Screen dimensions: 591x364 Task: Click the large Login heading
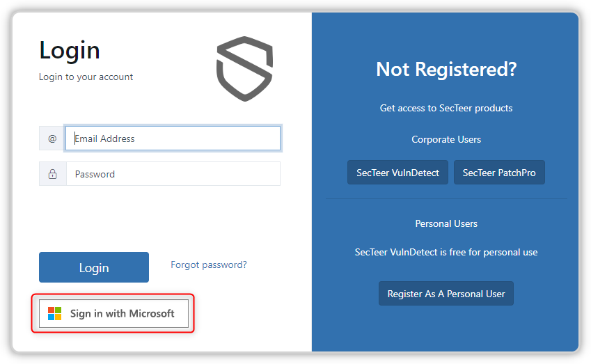[x=70, y=51]
